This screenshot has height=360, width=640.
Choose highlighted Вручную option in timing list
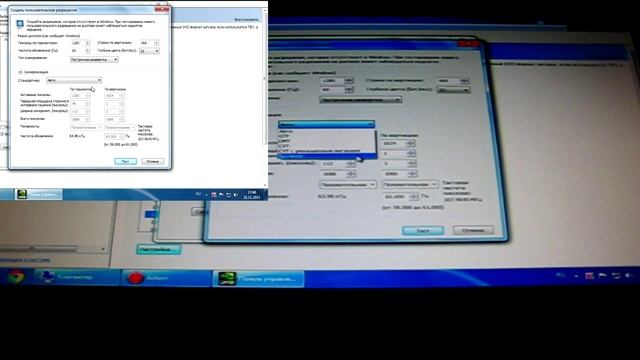tap(327, 156)
